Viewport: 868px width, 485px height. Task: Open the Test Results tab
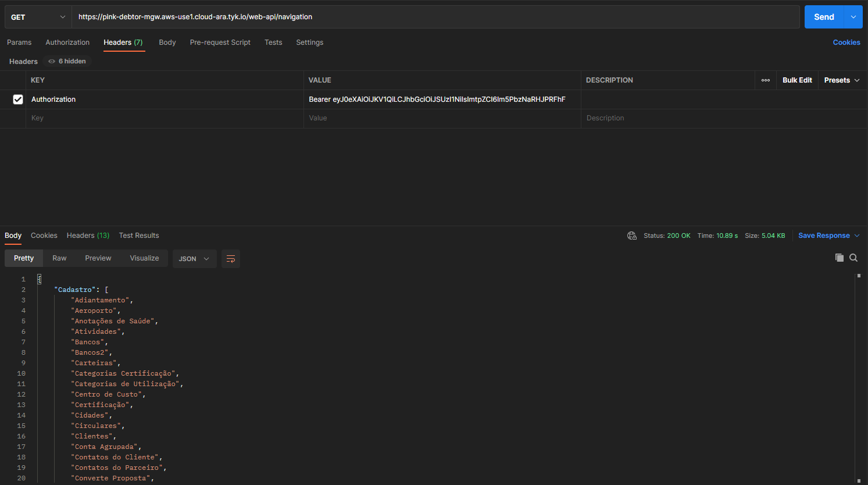click(138, 235)
